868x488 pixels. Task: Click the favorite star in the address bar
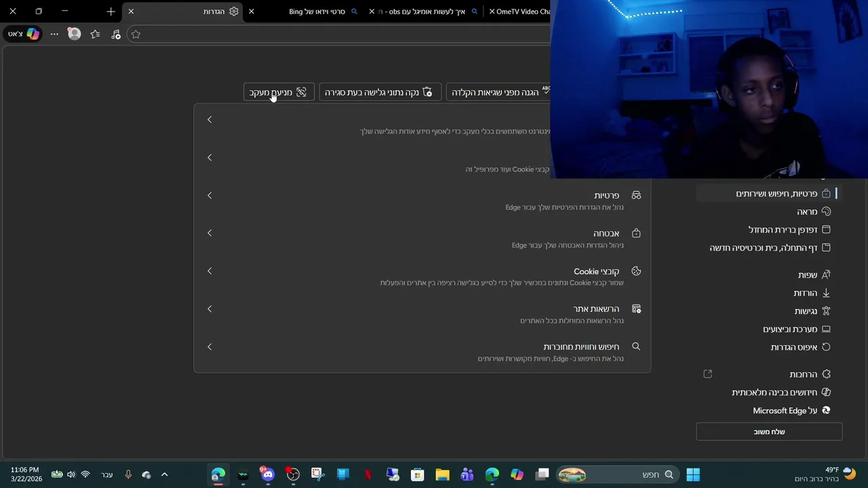click(x=136, y=34)
